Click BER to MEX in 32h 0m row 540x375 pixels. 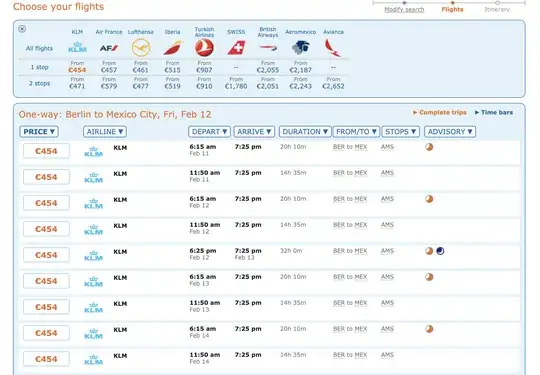coord(350,251)
